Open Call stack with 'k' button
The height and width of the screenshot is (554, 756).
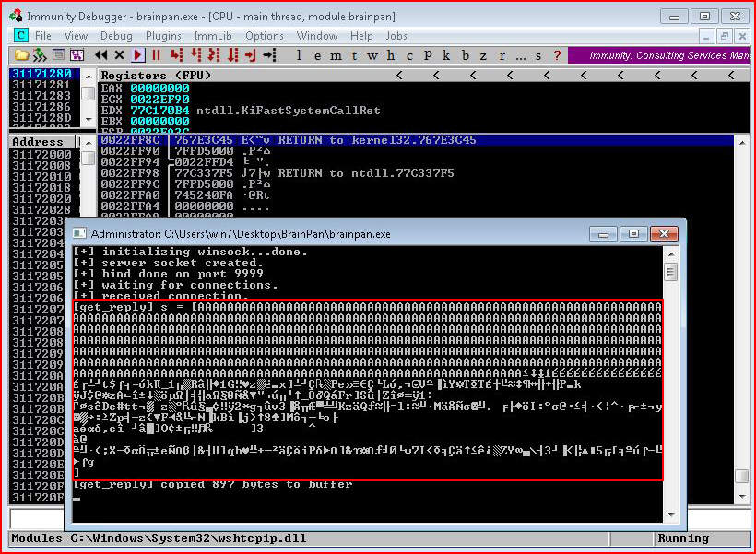click(446, 55)
